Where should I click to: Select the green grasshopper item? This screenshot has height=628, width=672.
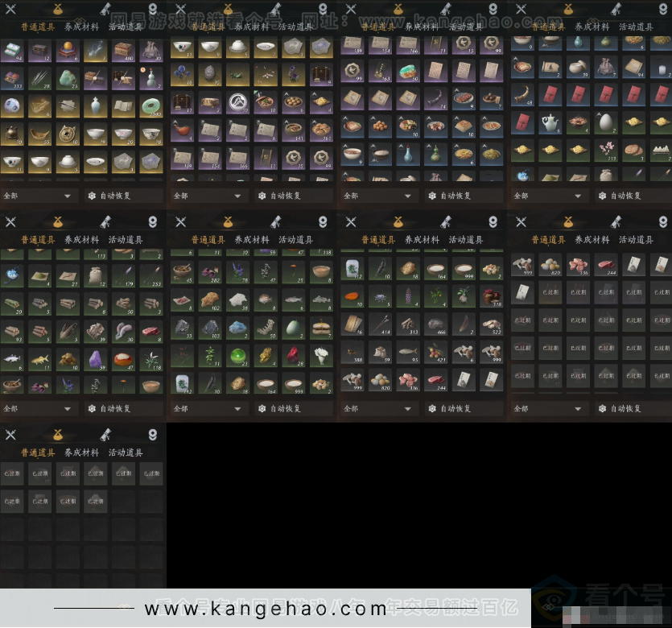click(x=238, y=75)
